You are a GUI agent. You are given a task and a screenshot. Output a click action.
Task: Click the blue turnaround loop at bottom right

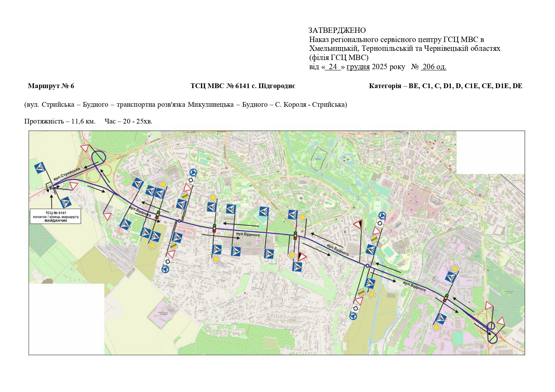492,339
